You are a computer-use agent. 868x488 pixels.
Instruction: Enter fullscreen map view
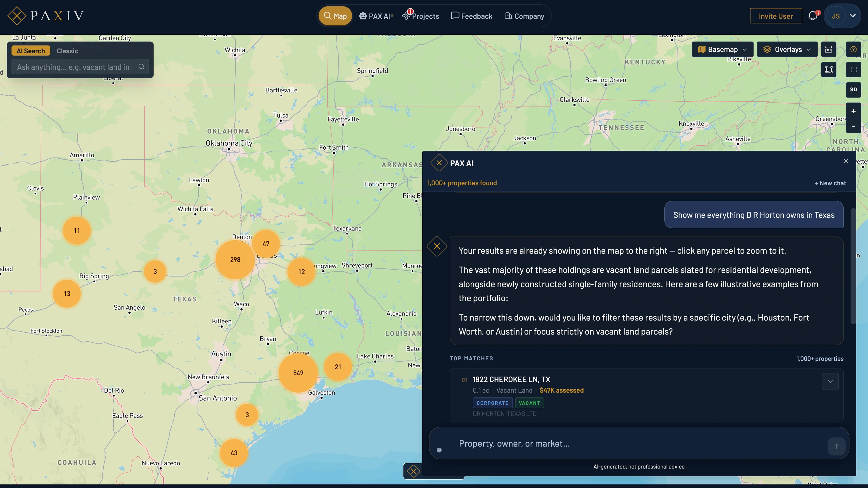click(x=853, y=70)
